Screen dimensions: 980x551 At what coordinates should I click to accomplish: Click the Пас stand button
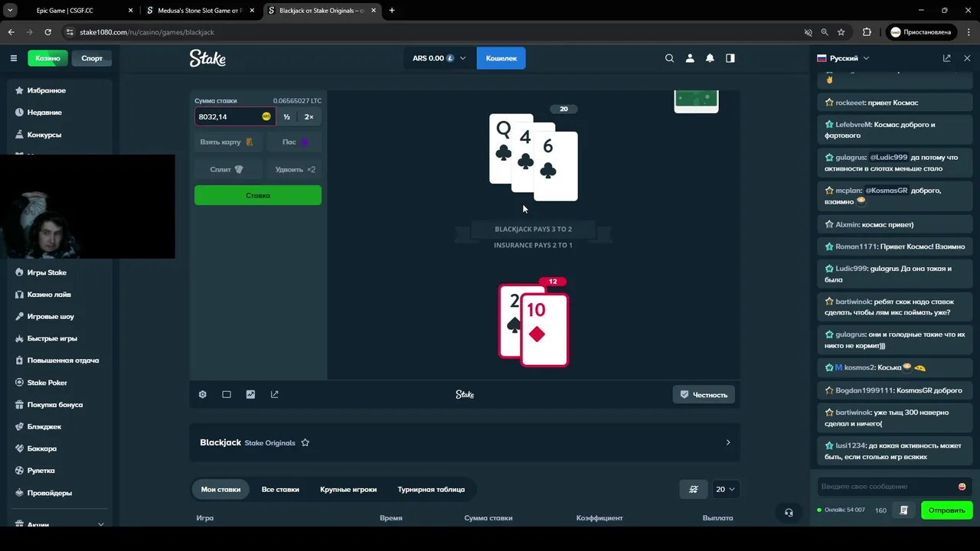(295, 142)
